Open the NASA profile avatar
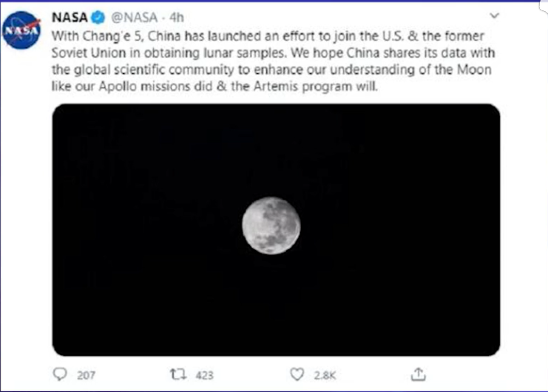The width and height of the screenshot is (548, 392). point(21,33)
